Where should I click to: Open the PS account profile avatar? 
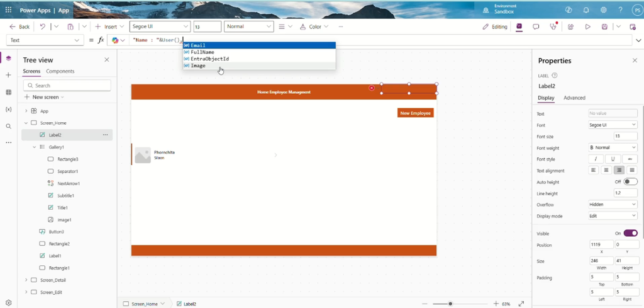coord(637,10)
